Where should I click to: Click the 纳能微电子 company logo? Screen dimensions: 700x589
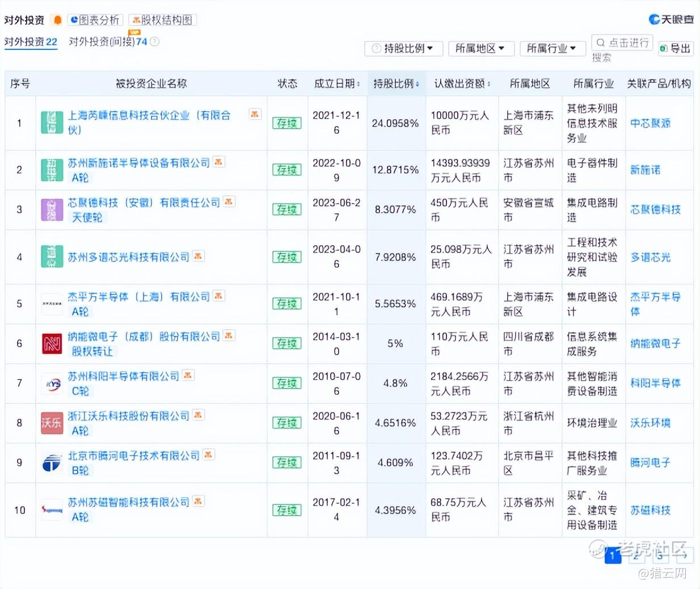tap(52, 343)
